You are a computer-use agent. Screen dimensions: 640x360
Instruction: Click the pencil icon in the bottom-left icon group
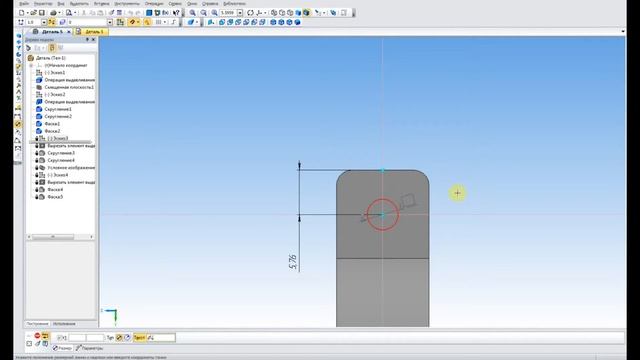(38, 344)
